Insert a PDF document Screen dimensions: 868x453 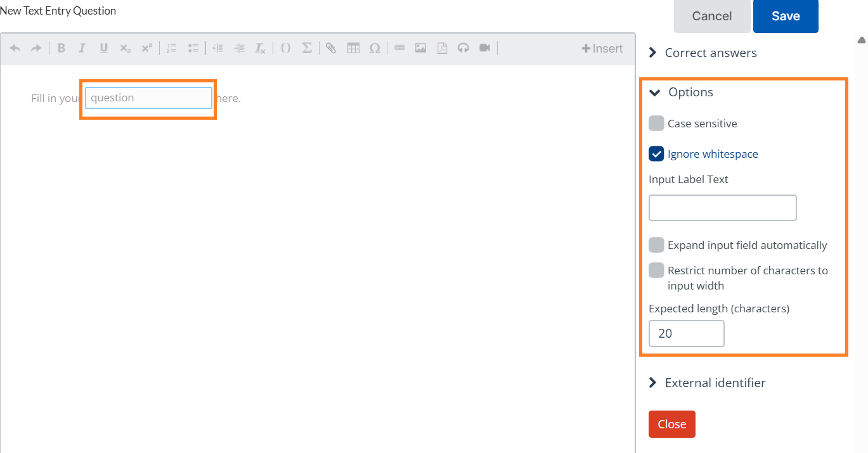tap(442, 48)
